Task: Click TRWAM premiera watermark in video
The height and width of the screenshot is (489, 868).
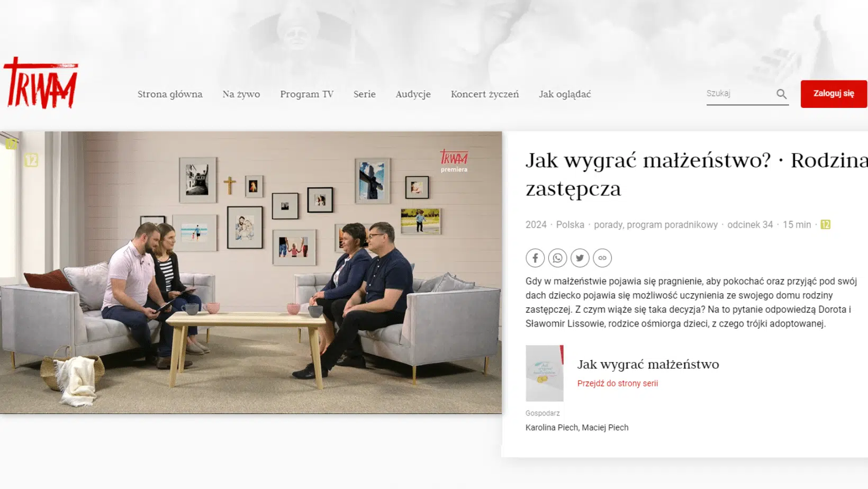Action: coord(454,161)
